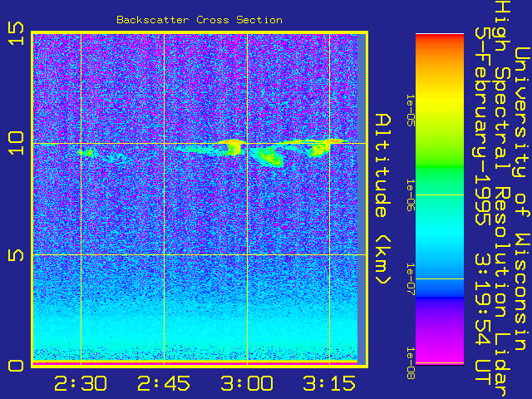Click the "Backscatter Cross Section" title
The image size is (532, 399).
tap(199, 20)
